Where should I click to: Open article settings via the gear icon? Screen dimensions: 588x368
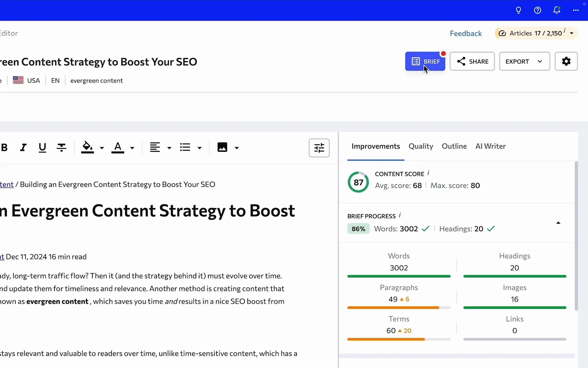tap(566, 61)
